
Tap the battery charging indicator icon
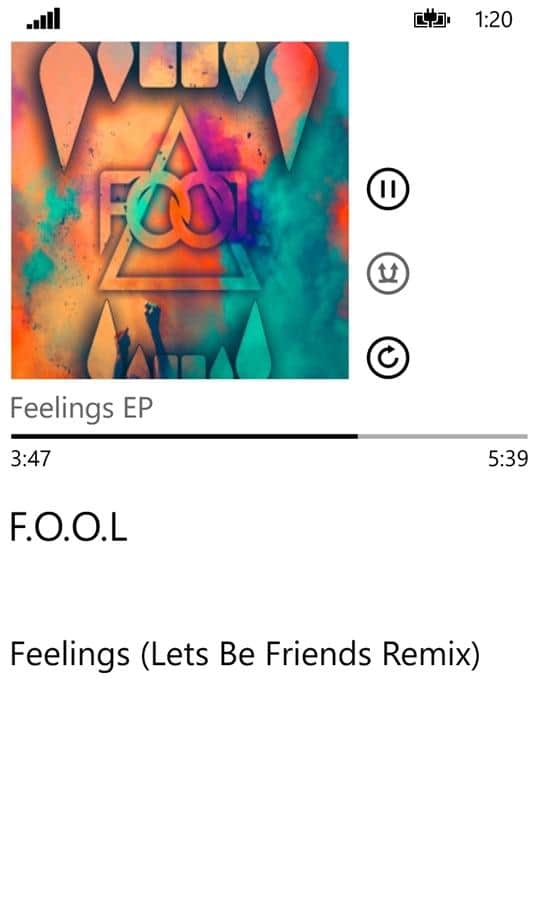click(x=432, y=20)
